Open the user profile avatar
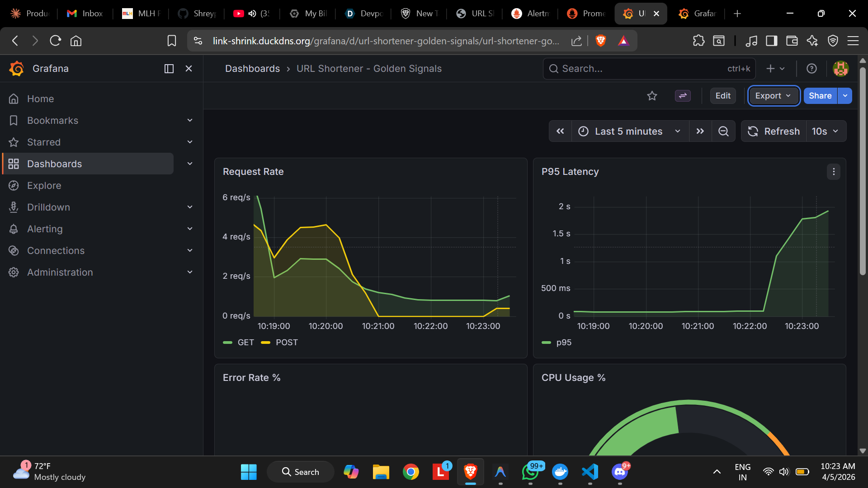Image resolution: width=868 pixels, height=488 pixels. pyautogui.click(x=840, y=69)
